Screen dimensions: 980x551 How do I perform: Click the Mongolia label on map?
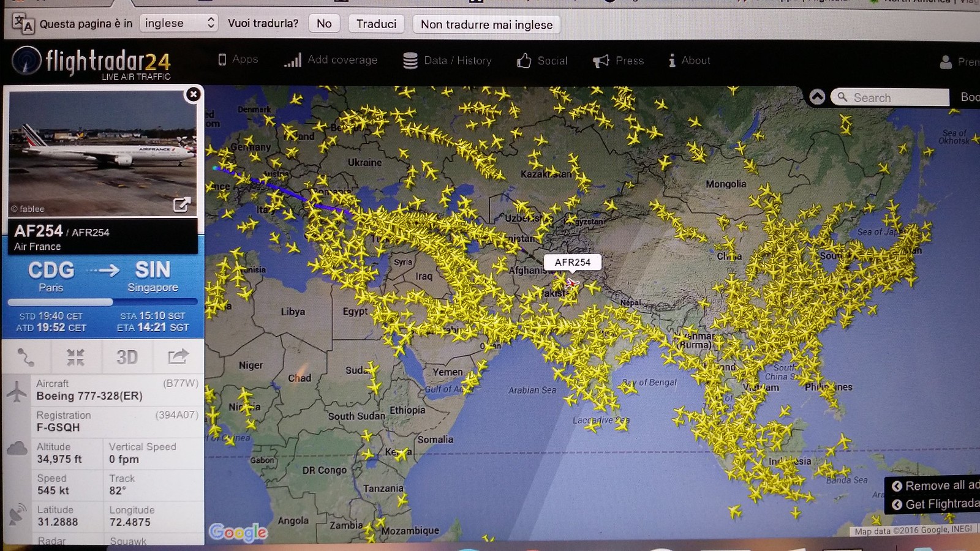[726, 184]
